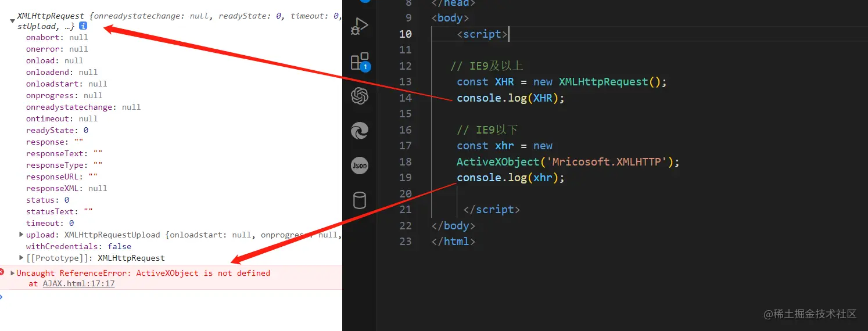Click the red error icon in console

pos(2,272)
